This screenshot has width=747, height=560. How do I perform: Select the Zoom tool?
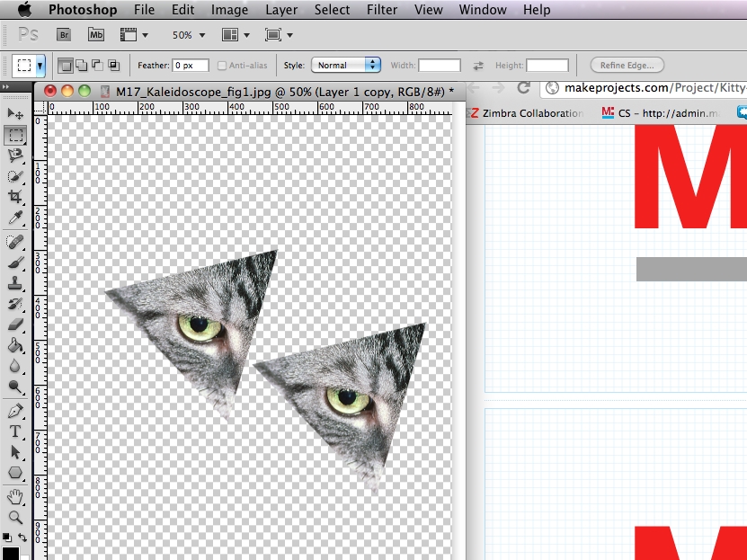tap(15, 517)
